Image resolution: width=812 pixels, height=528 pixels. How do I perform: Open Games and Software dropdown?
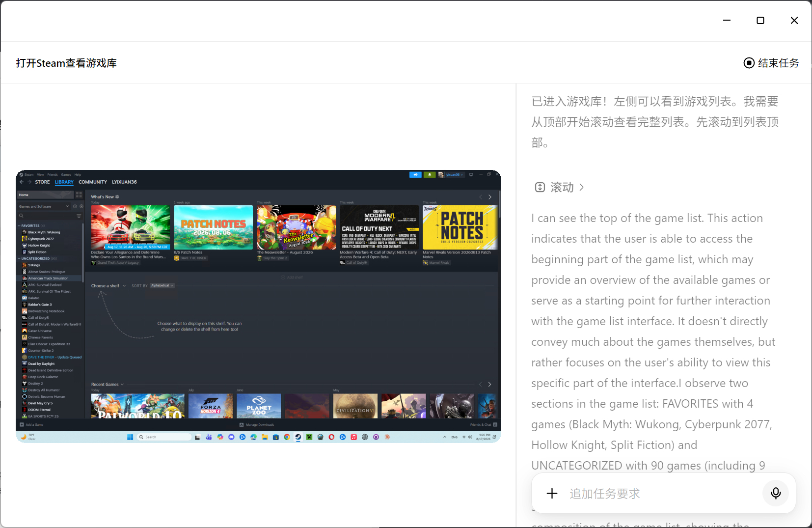pos(44,206)
